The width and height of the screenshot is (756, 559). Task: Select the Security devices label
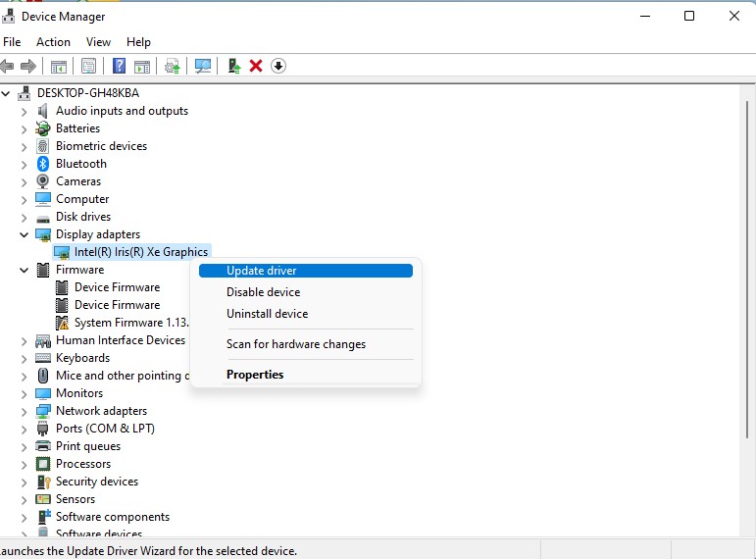96,482
